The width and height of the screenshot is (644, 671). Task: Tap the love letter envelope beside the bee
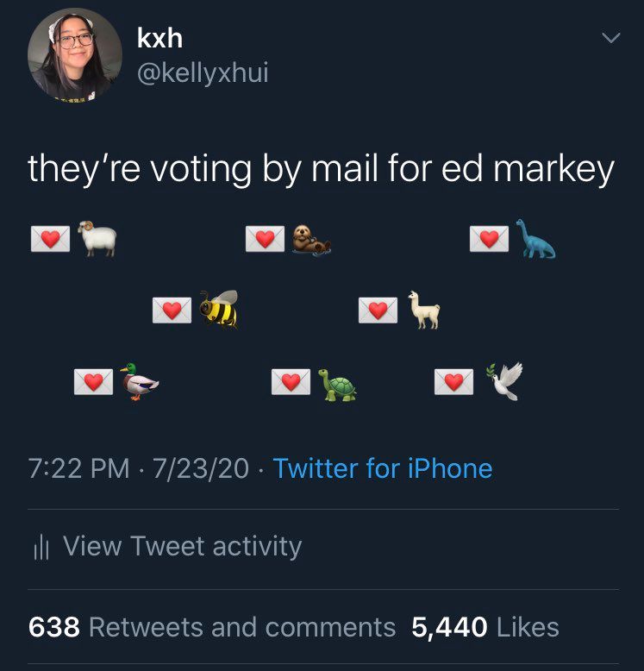[x=172, y=310]
